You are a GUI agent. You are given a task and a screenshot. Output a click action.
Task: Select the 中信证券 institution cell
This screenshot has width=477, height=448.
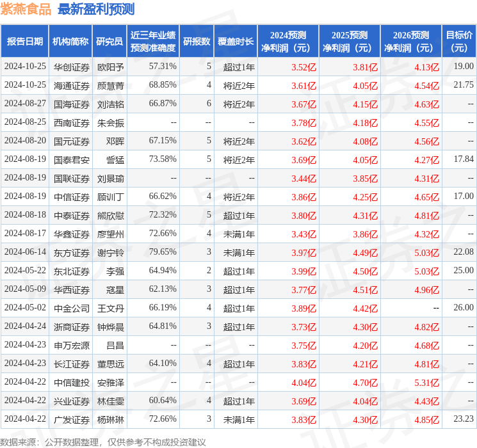tap(72, 197)
